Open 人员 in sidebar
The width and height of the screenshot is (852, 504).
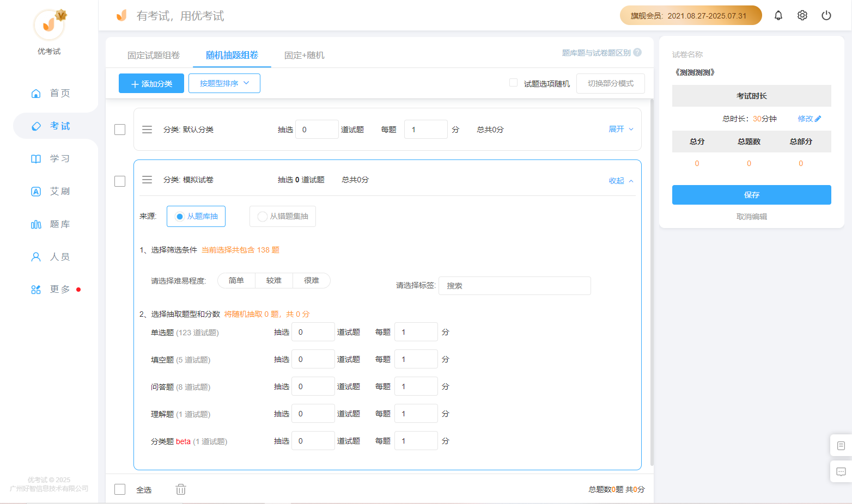point(51,256)
